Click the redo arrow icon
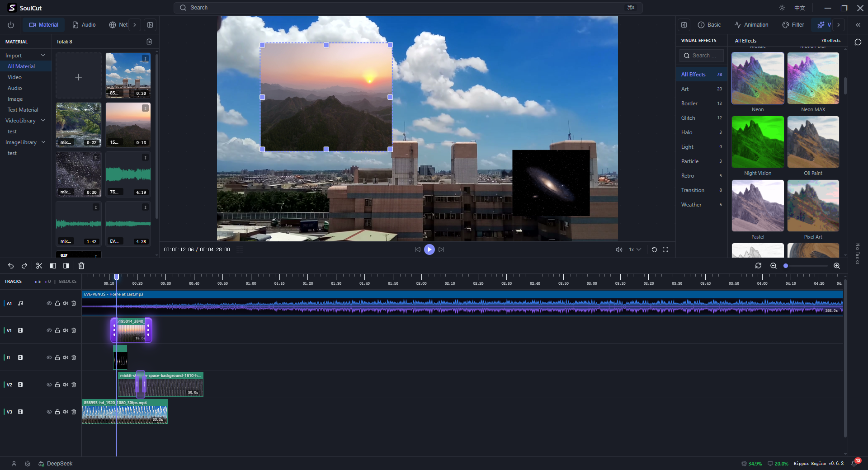Screen dimensions: 868x470 [24, 266]
